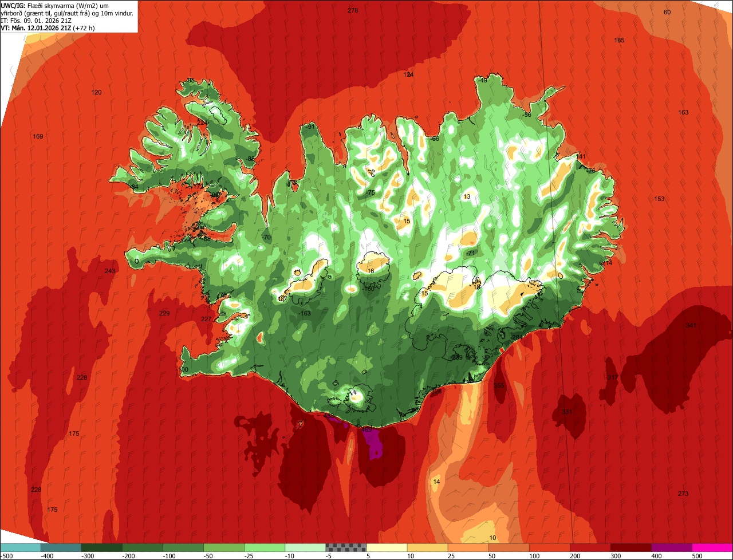Click the purple 400 to 500 legend swatch
Image resolution: width=733 pixels, height=560 pixels.
point(671,547)
